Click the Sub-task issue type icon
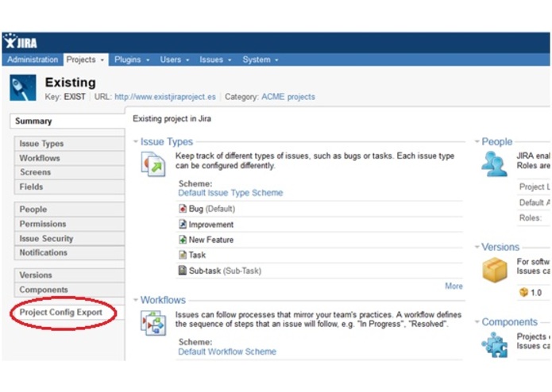The height and width of the screenshot is (392, 552). click(x=183, y=270)
